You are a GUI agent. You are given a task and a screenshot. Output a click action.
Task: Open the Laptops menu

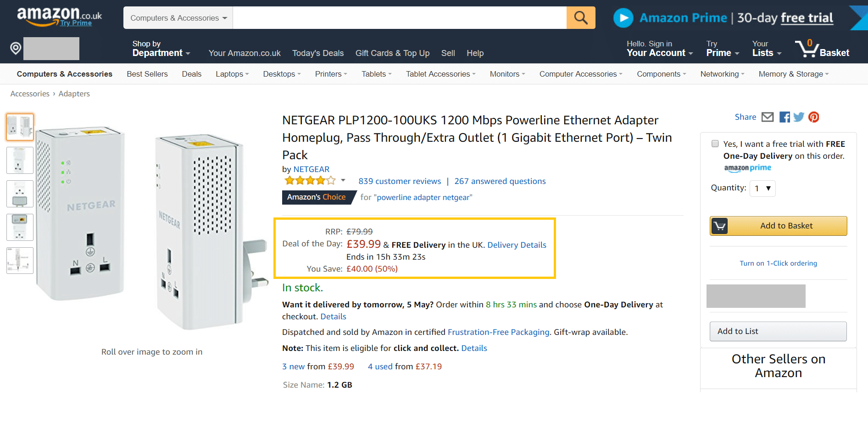[x=232, y=74]
